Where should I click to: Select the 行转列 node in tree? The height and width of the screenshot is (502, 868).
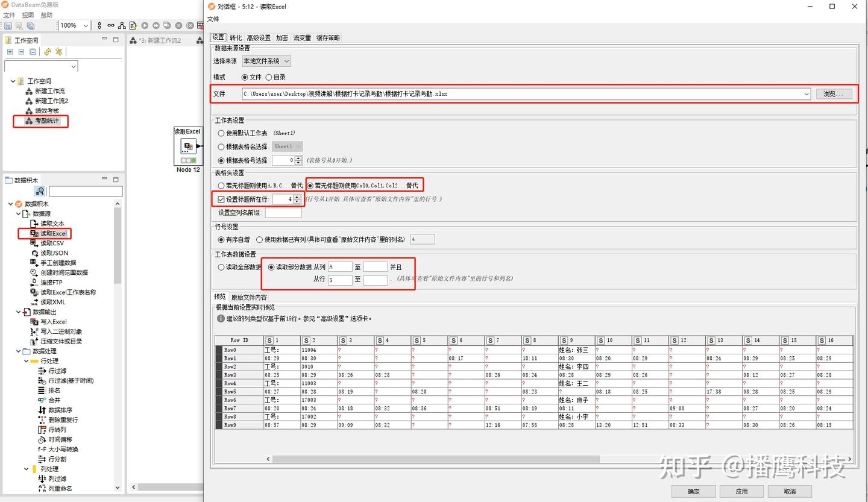pos(52,430)
